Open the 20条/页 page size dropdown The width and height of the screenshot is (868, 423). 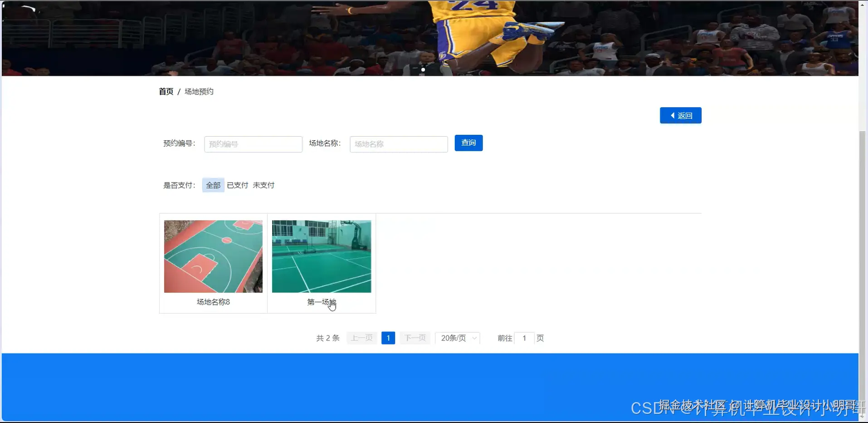click(458, 338)
